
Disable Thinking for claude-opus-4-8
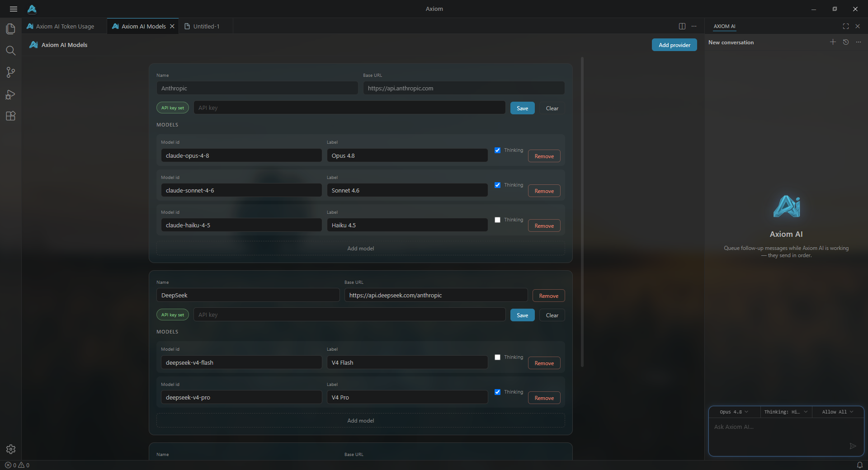497,150
